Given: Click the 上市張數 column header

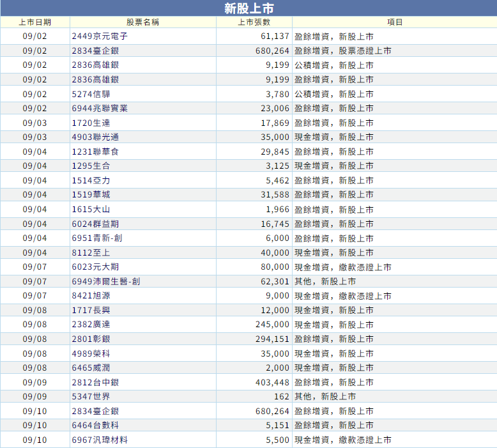Looking at the screenshot, I should 254,22.
